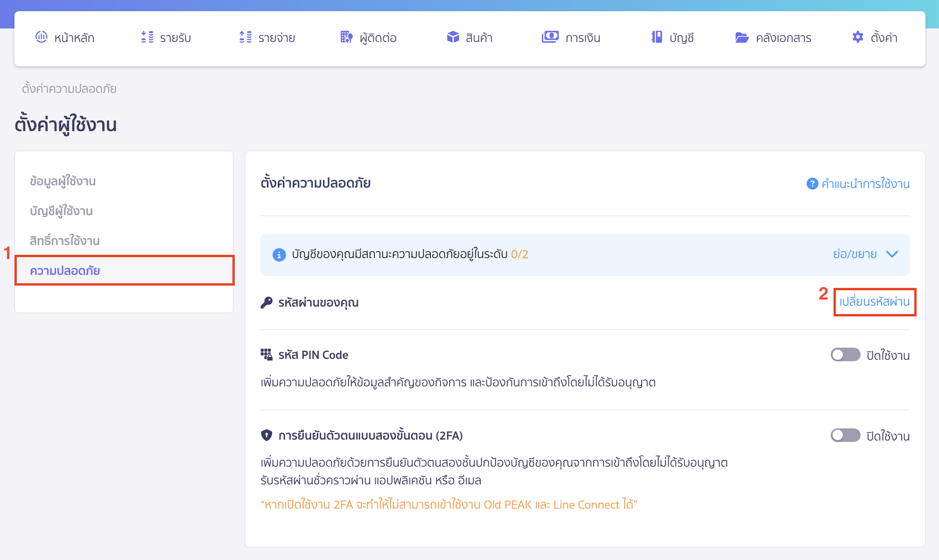Select the การเงิน finance icon
The image size is (939, 560).
tap(550, 37)
